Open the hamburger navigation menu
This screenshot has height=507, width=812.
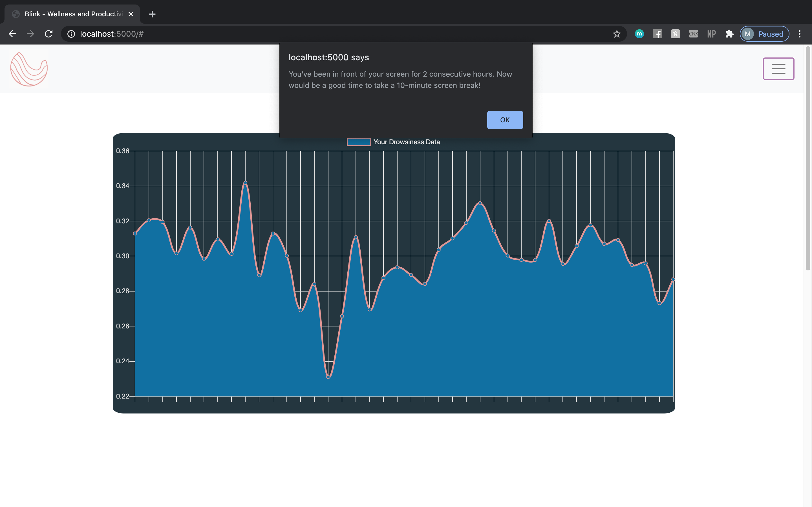[778, 69]
